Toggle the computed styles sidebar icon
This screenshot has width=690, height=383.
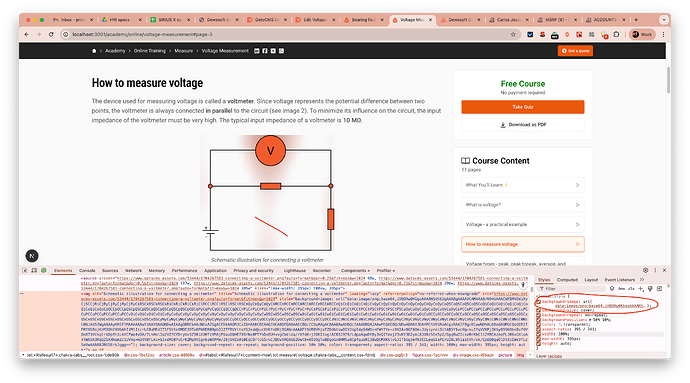pyautogui.click(x=659, y=289)
